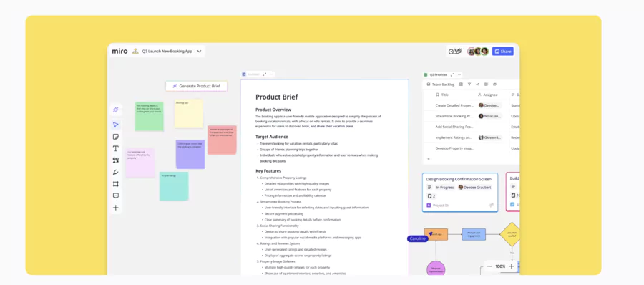Image resolution: width=644 pixels, height=285 pixels.
Task: Click the board icon beside Q3 Launch title
Action: point(135,52)
